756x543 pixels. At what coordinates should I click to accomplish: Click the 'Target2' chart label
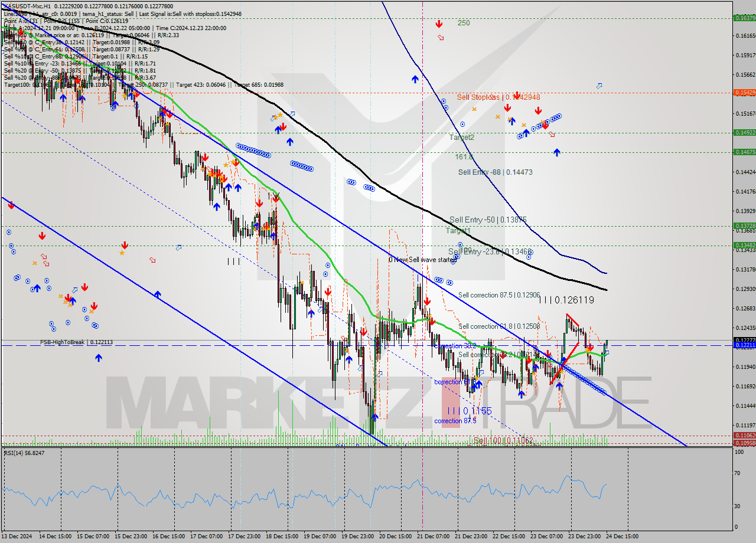pyautogui.click(x=461, y=137)
